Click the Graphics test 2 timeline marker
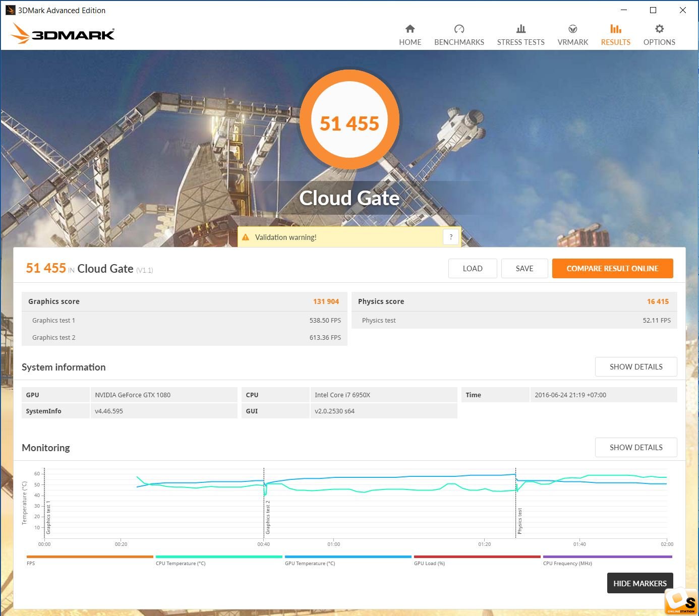Image resolution: width=699 pixels, height=616 pixels. pos(268,517)
